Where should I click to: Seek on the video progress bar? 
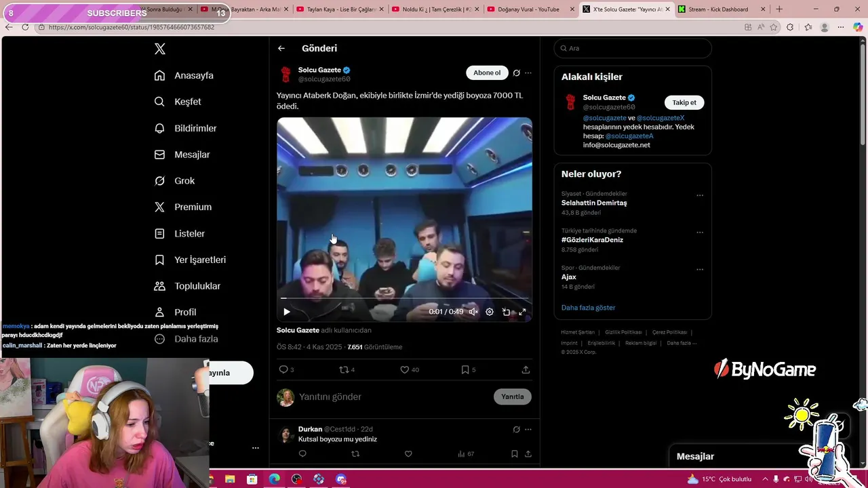click(404, 298)
